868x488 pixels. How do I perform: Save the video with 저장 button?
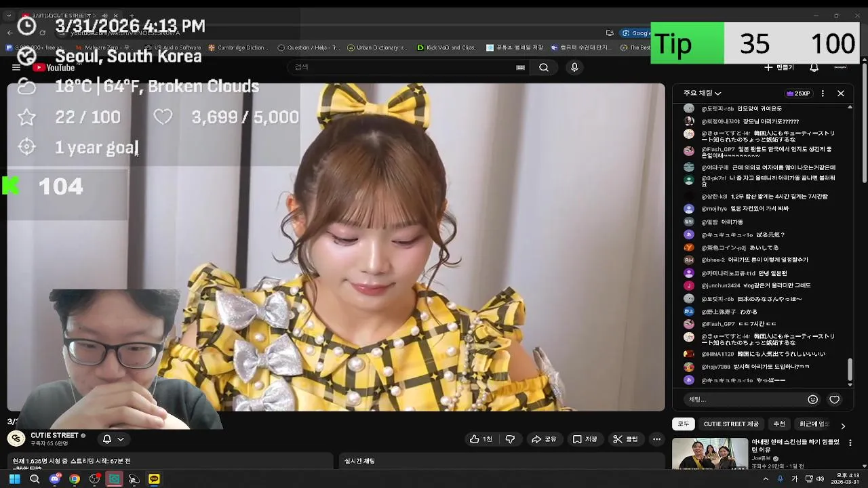click(x=585, y=439)
